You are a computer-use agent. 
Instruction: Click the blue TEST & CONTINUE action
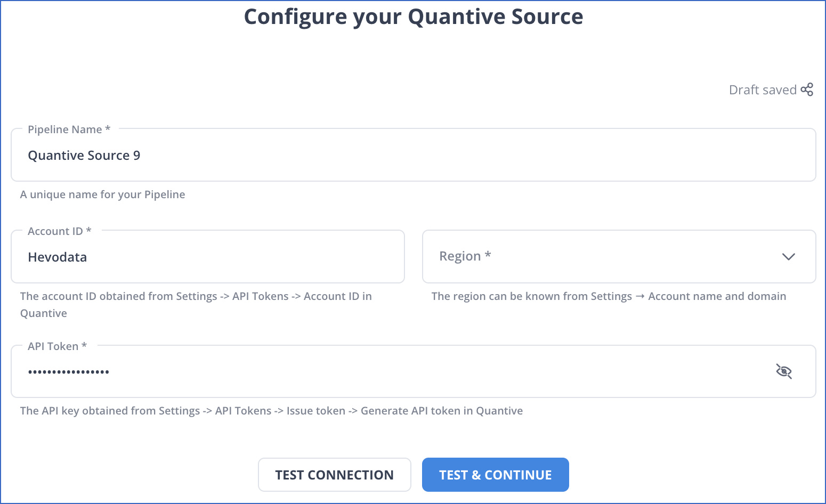(x=495, y=474)
